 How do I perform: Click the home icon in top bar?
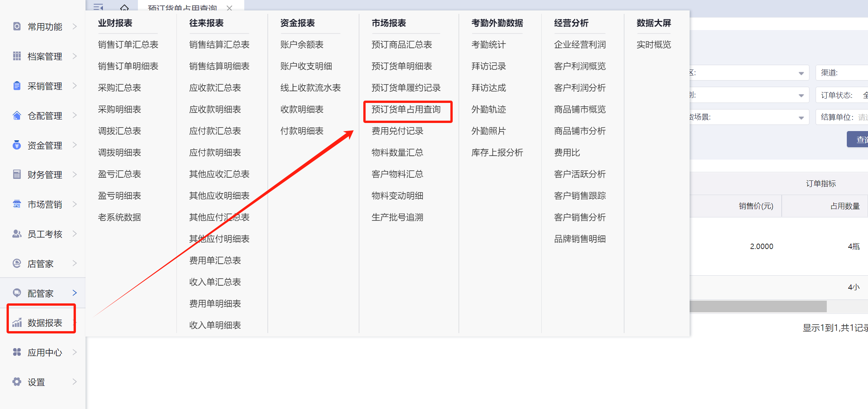tap(124, 7)
